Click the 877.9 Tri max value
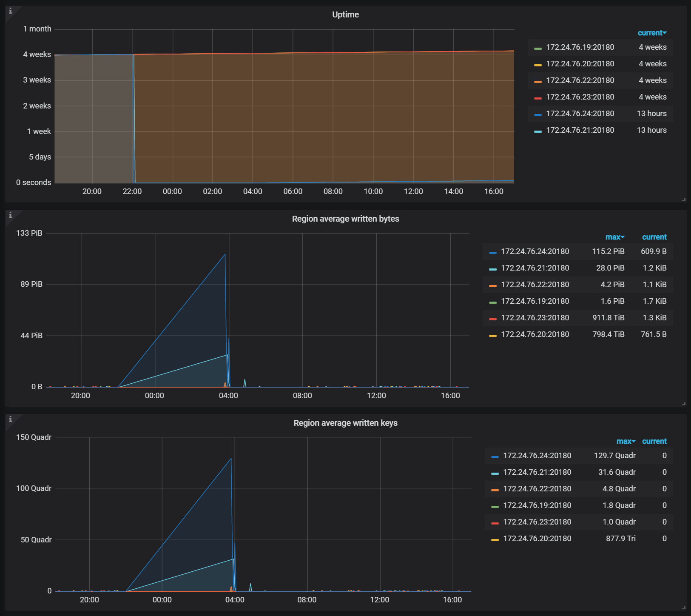This screenshot has height=616, width=691. tap(620, 539)
